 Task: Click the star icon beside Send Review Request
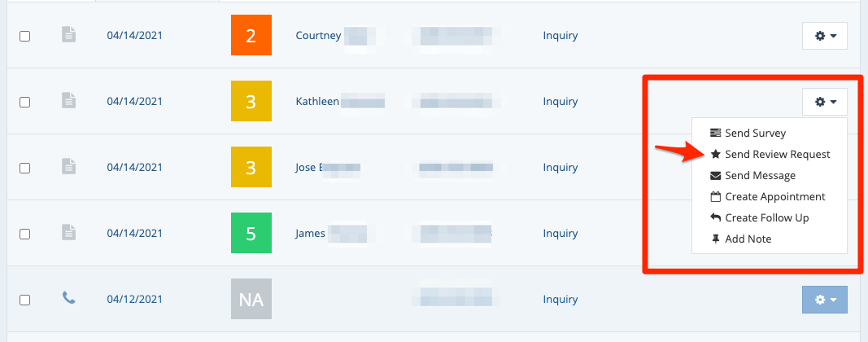[x=715, y=154]
